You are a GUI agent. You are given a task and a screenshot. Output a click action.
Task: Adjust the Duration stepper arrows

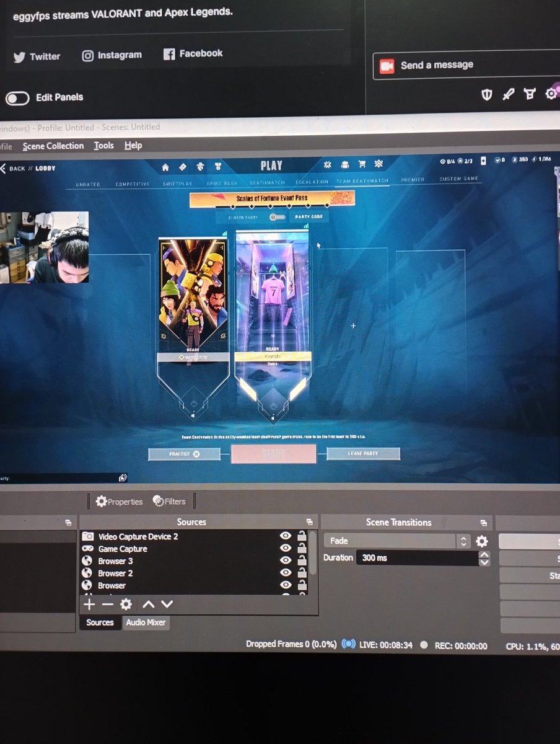pyautogui.click(x=484, y=559)
